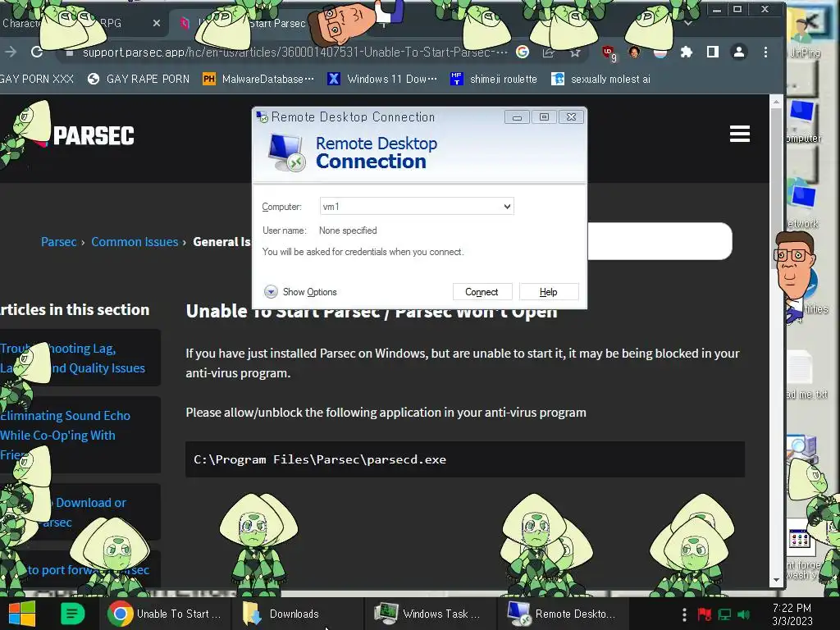Screen dimensions: 840x630
Task: Click the white search field on the Parsec page
Action: (x=660, y=241)
